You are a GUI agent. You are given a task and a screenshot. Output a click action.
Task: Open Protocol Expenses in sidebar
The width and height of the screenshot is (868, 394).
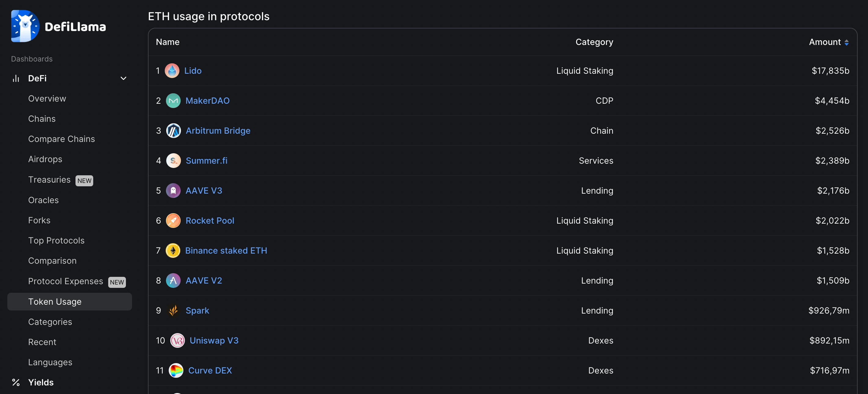pyautogui.click(x=66, y=281)
